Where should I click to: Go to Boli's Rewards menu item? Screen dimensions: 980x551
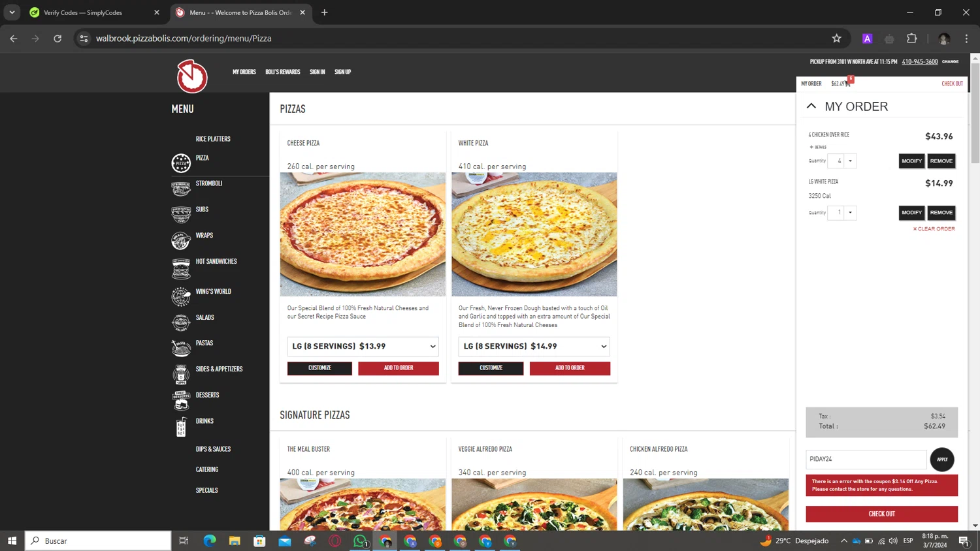pos(282,72)
